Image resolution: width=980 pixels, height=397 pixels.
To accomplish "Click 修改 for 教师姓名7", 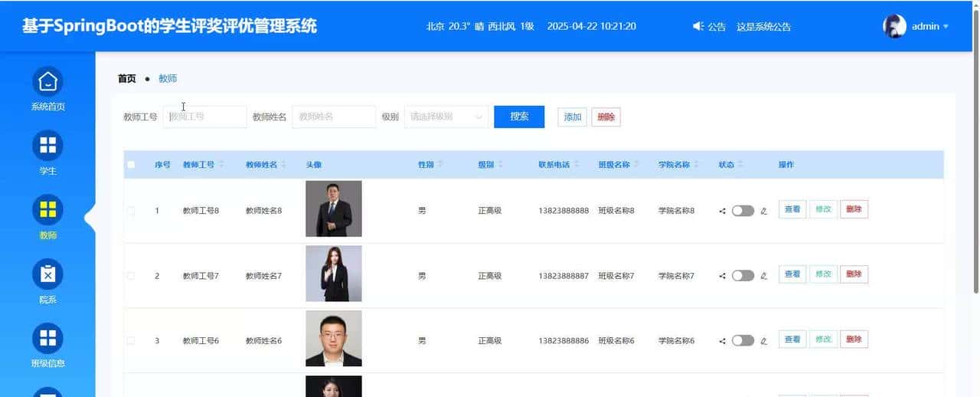I will tap(823, 274).
